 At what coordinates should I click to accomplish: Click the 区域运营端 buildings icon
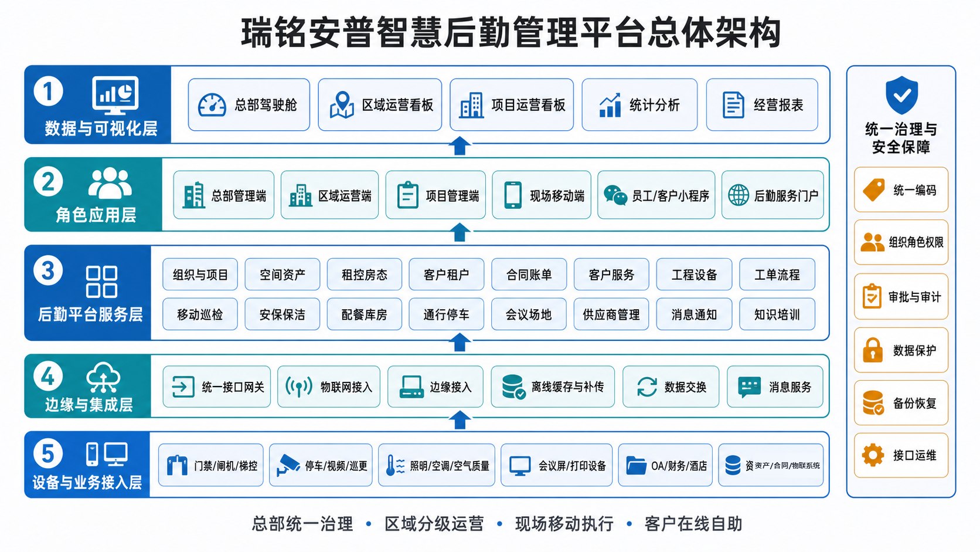[x=301, y=195]
